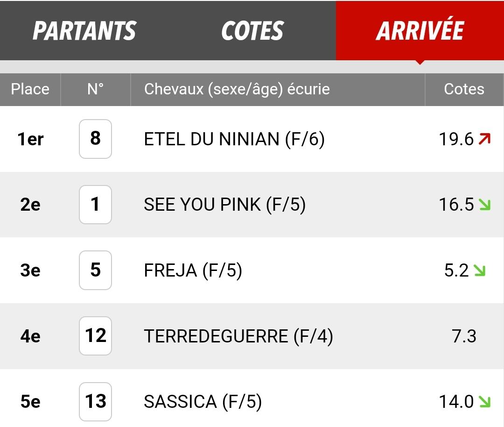Click the red up arrow beside 19.6

pos(484,139)
